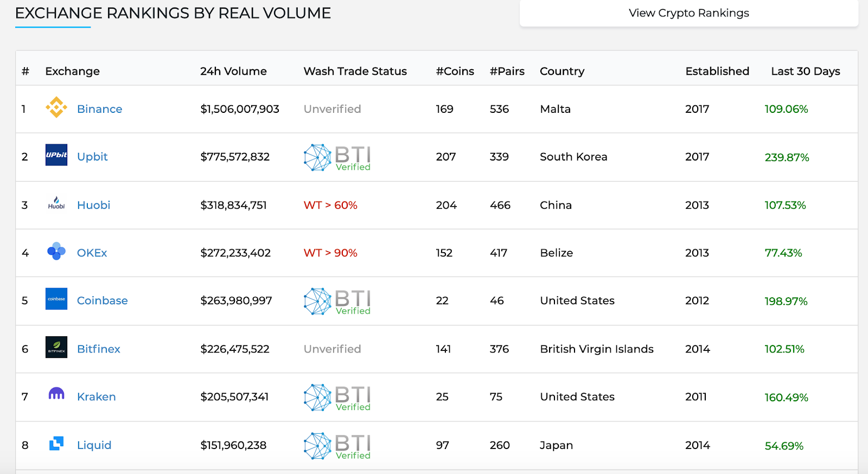
Task: Click the #Coins column header
Action: pyautogui.click(x=455, y=71)
